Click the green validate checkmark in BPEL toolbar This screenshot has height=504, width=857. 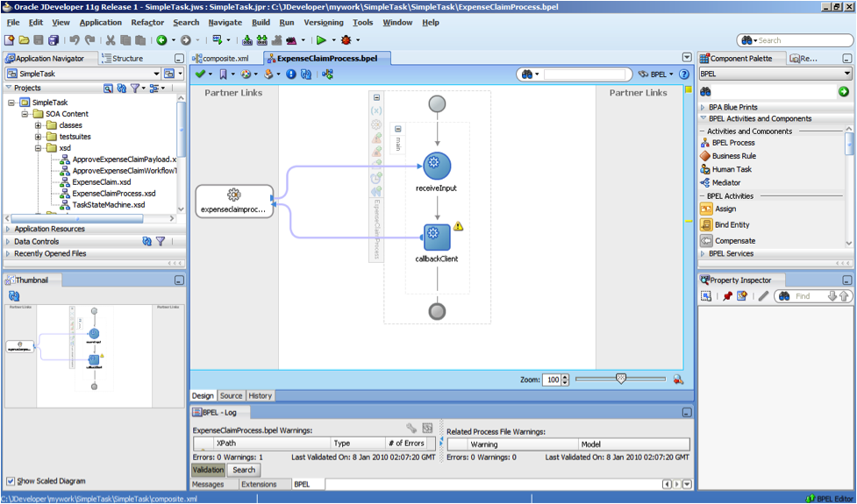[200, 75]
